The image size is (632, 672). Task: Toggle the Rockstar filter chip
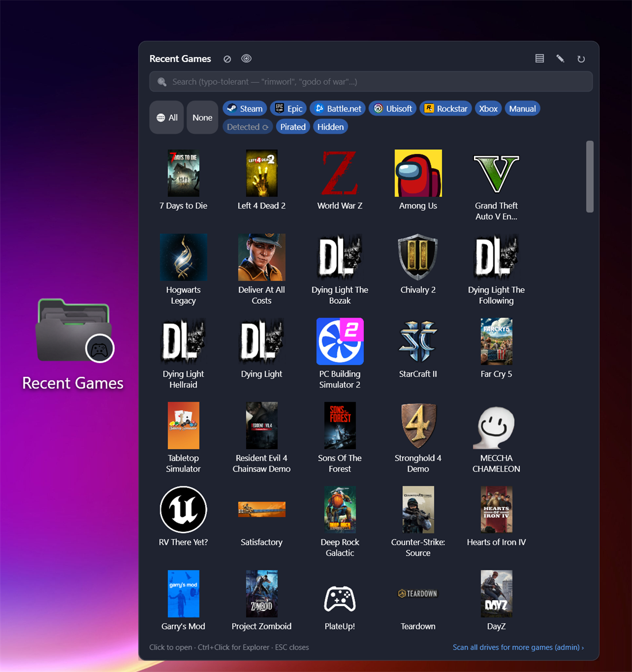coord(445,109)
